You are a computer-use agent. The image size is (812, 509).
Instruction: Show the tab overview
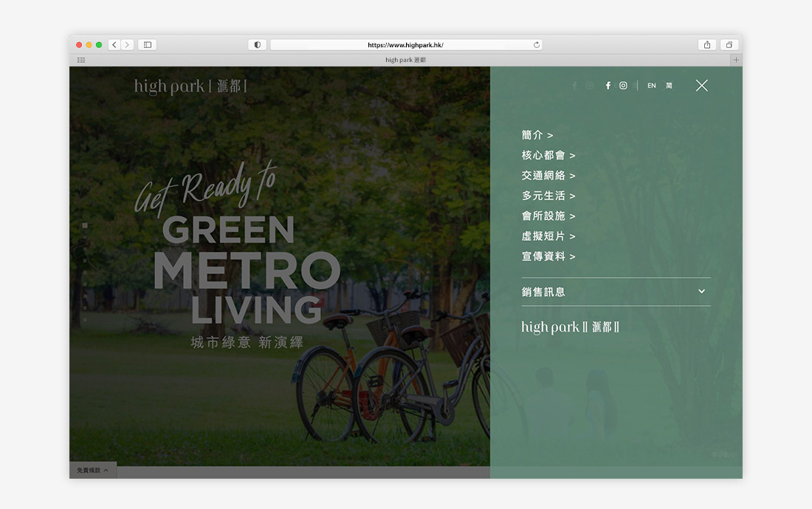click(x=729, y=45)
